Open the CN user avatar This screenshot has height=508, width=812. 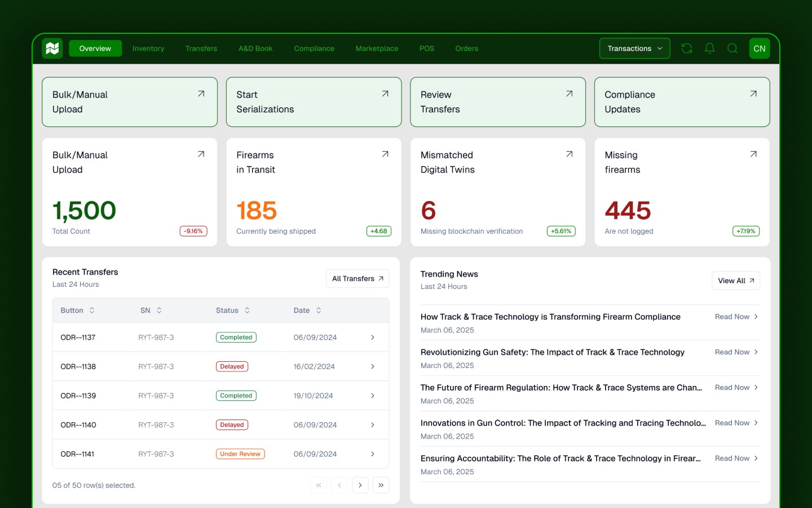click(760, 49)
